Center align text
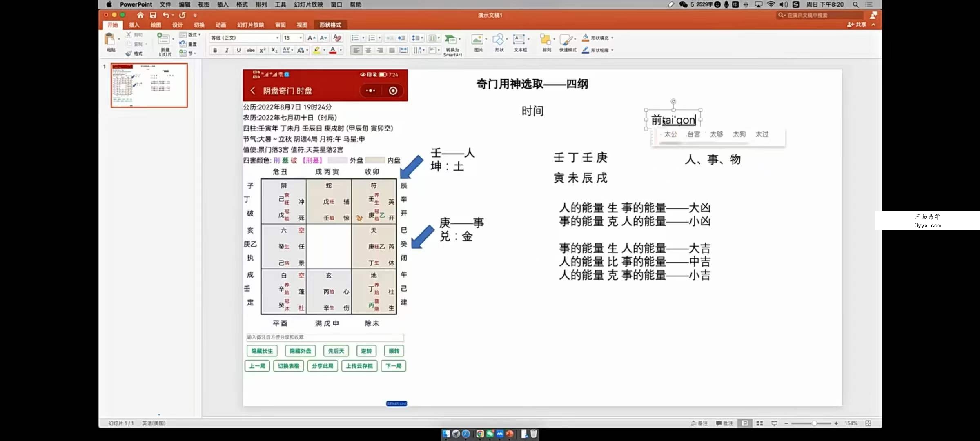This screenshot has width=980, height=441. pos(368,50)
